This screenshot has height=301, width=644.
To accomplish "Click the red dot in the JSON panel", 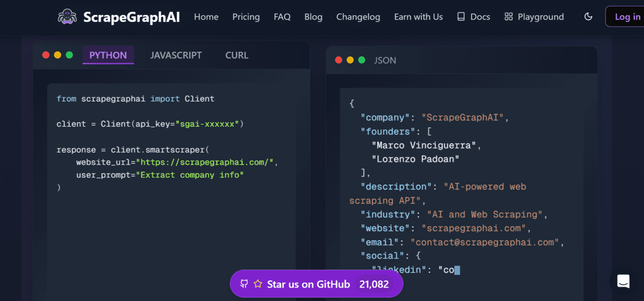I will point(339,60).
